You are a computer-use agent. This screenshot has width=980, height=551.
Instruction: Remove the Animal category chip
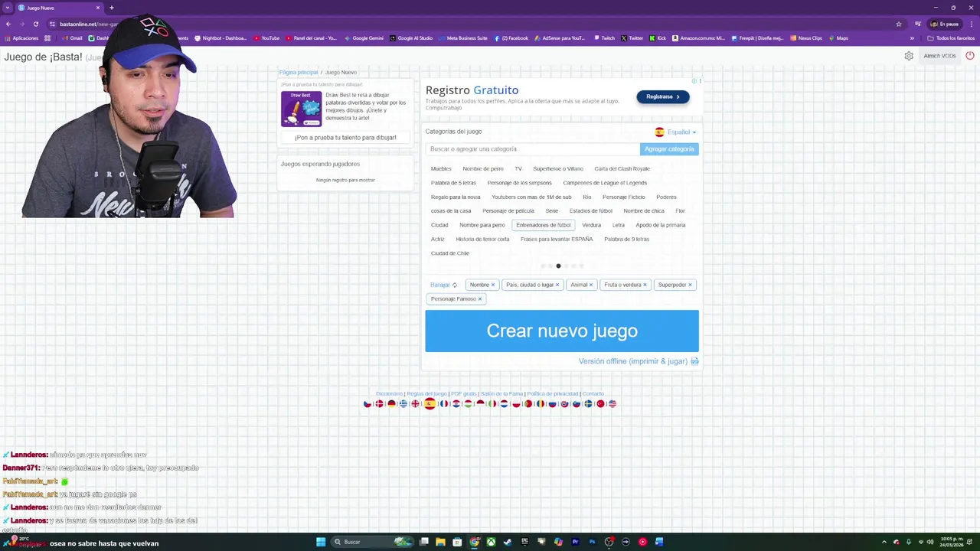coord(591,285)
